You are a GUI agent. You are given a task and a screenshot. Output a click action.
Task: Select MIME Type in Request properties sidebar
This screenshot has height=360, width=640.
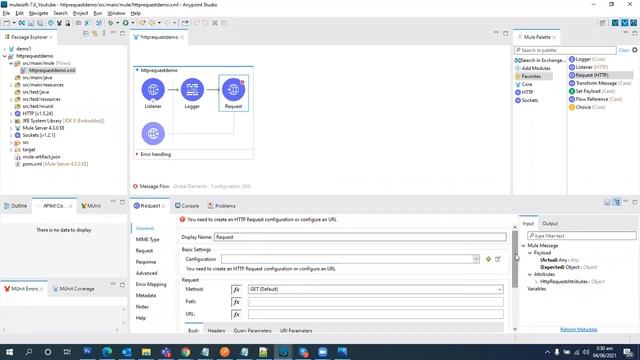tap(147, 240)
